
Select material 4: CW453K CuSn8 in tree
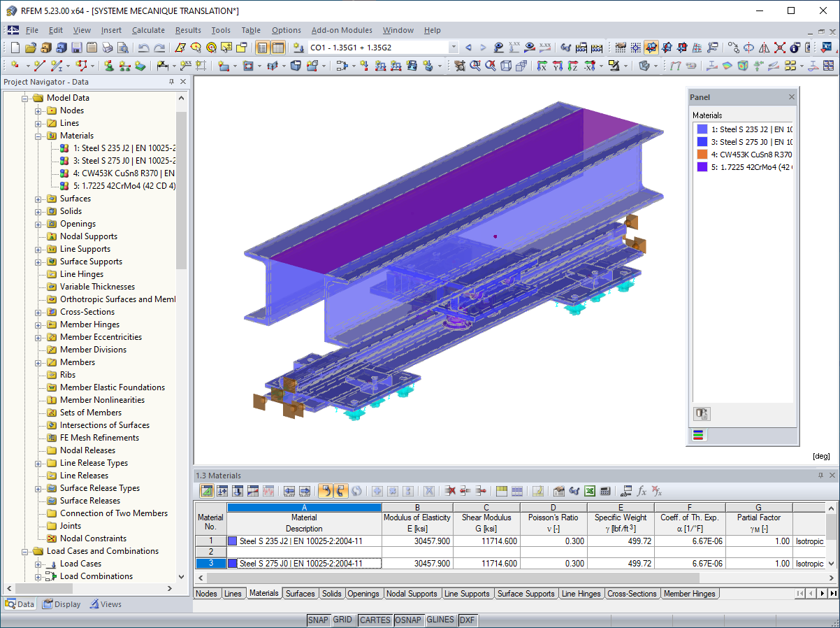click(124, 173)
